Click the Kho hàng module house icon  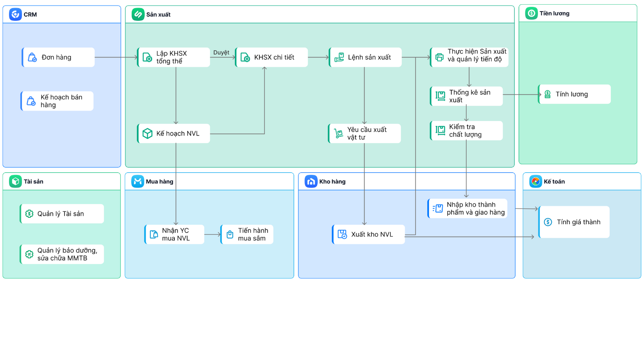(x=311, y=181)
